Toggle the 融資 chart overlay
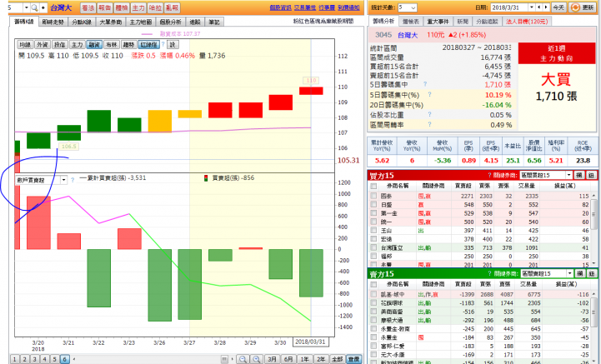The image size is (601, 364). click(94, 45)
